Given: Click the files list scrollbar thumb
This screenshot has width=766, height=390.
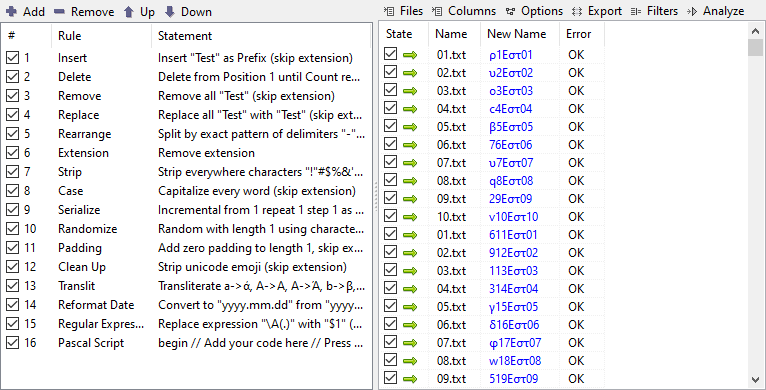Looking at the screenshot, I should coord(755,48).
